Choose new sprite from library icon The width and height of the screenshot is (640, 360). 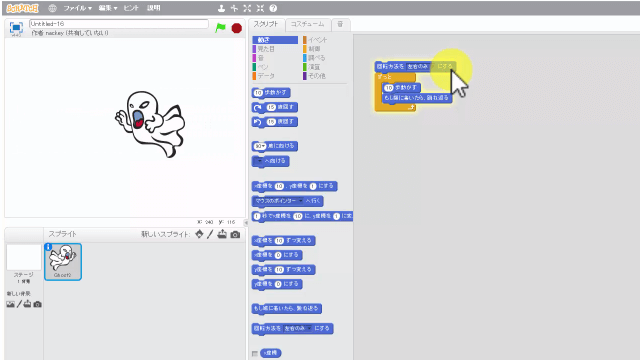[199, 234]
